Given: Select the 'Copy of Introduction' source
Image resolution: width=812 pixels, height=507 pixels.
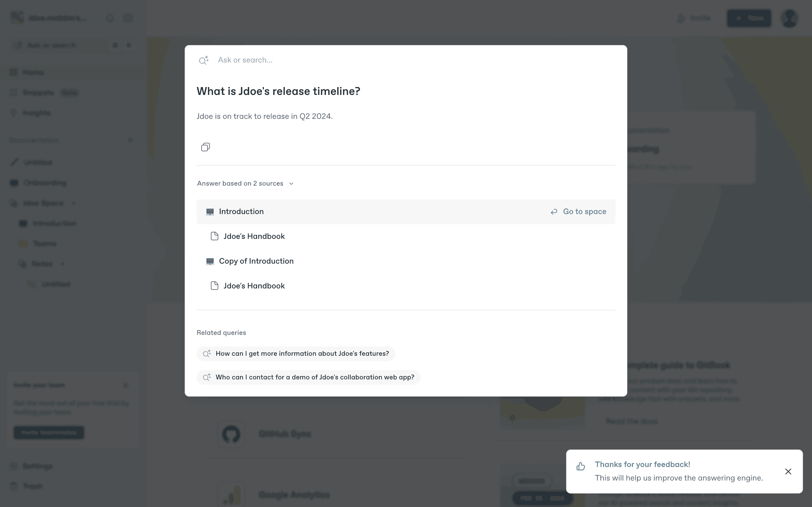Looking at the screenshot, I should point(256,261).
